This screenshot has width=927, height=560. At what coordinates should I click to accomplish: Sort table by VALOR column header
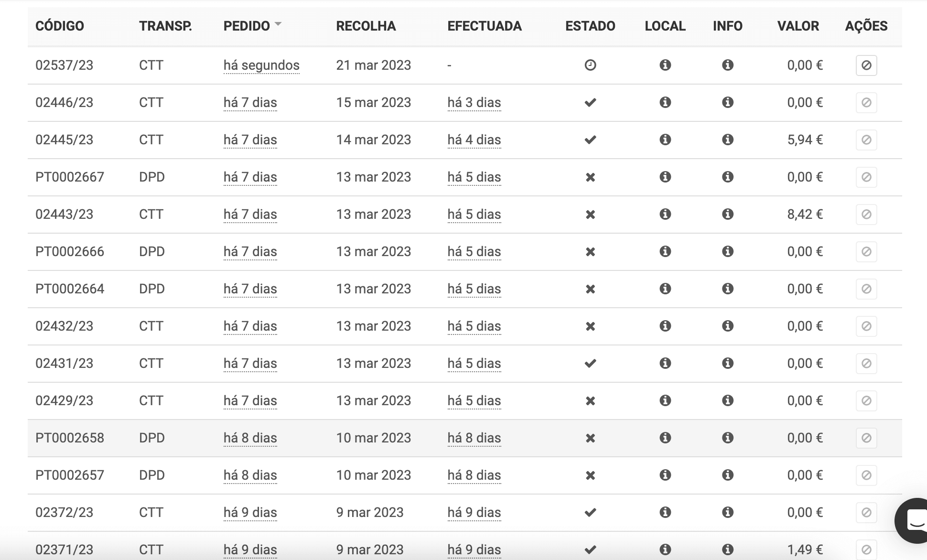798,26
